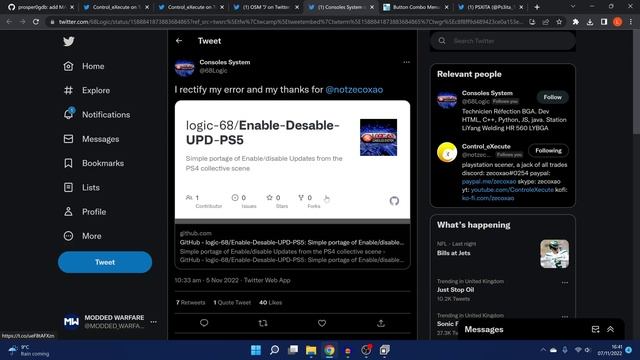Viewport: 640px width, 360px height.
Task: Retweet using the retweet icon
Action: [x=263, y=323]
